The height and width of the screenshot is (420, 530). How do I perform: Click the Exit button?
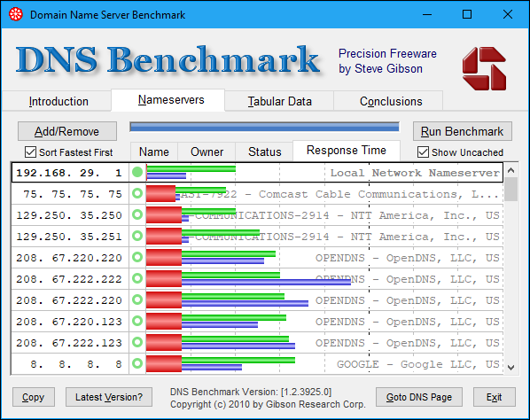[x=495, y=397]
